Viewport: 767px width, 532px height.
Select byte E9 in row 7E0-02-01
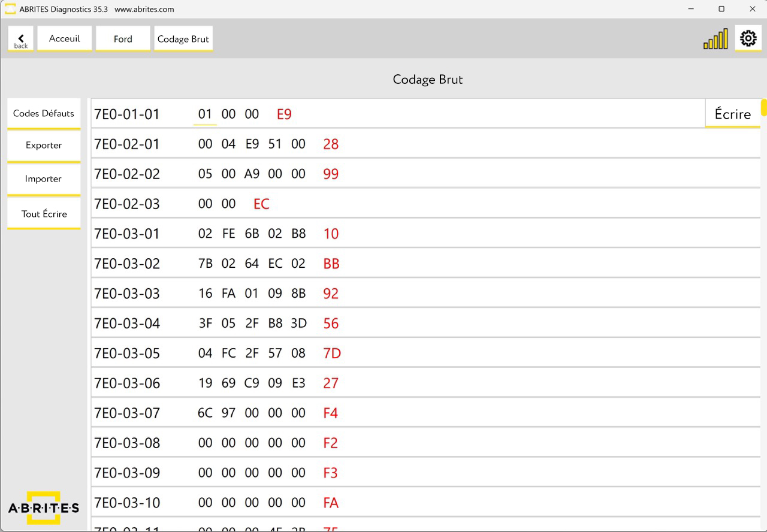252,144
